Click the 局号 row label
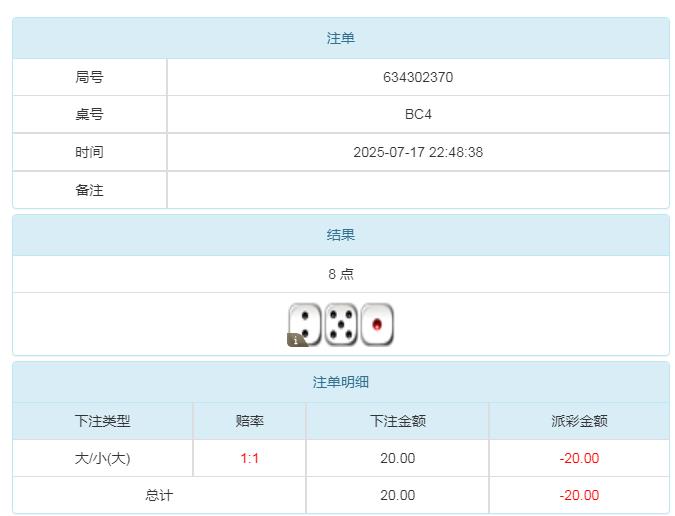Image resolution: width=675 pixels, height=516 pixels. click(89, 77)
